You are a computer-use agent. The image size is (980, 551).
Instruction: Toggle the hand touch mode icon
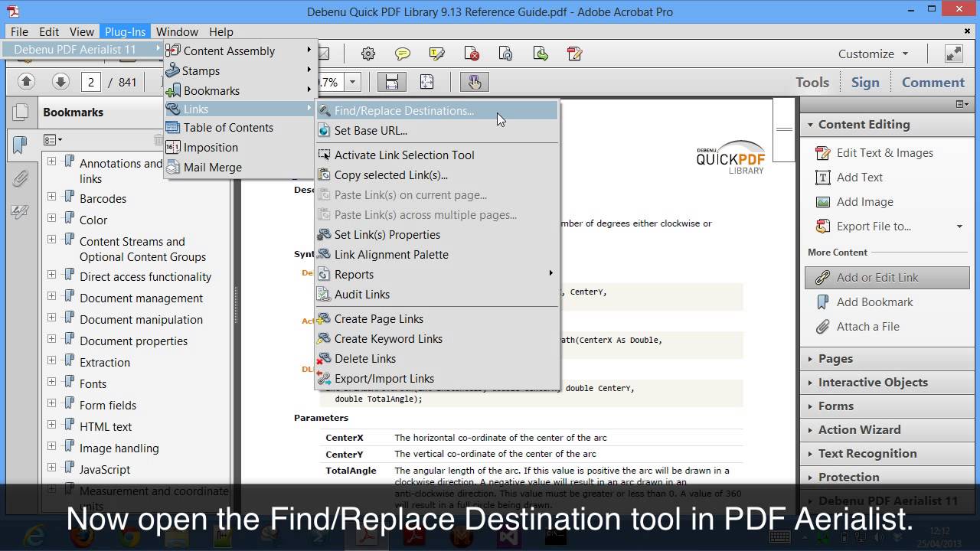click(474, 82)
